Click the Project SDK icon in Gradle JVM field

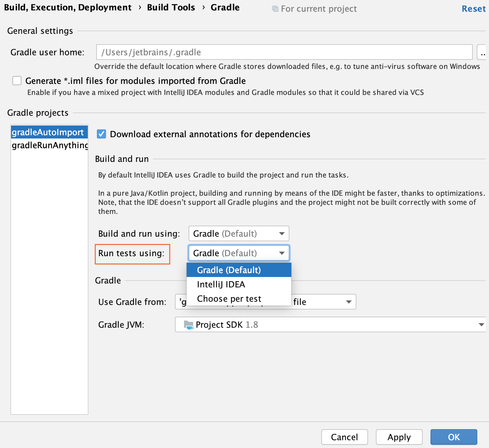pyautogui.click(x=188, y=324)
